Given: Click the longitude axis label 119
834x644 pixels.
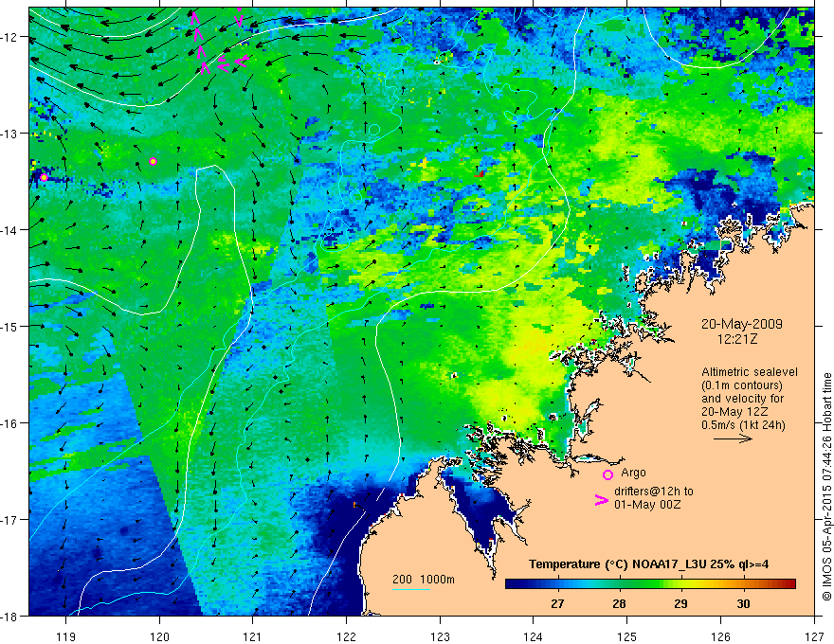Looking at the screenshot, I should (x=66, y=637).
